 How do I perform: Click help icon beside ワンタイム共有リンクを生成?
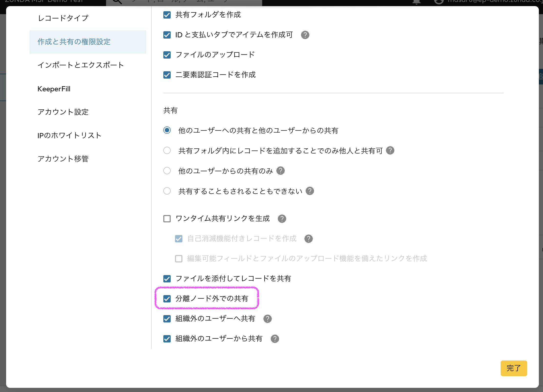pos(282,219)
